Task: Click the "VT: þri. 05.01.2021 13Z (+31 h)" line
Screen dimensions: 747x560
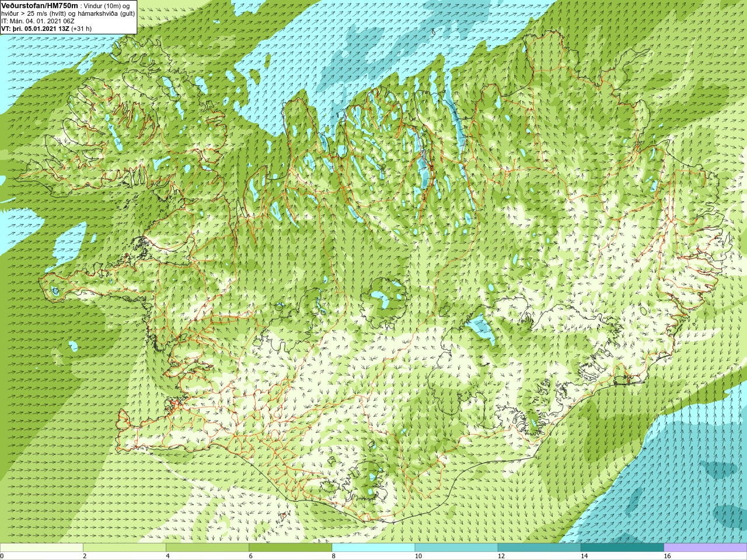Action: pyautogui.click(x=46, y=29)
